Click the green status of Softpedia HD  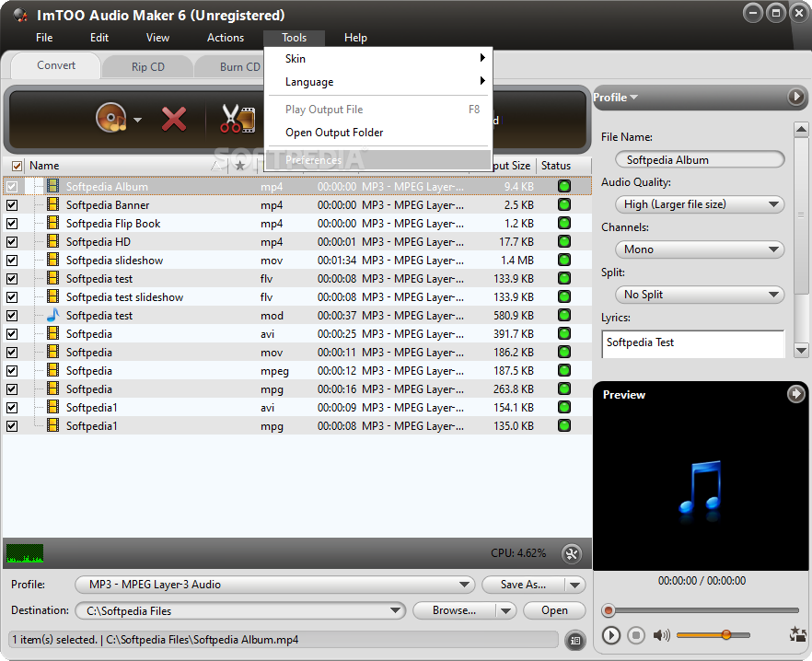[x=564, y=241]
